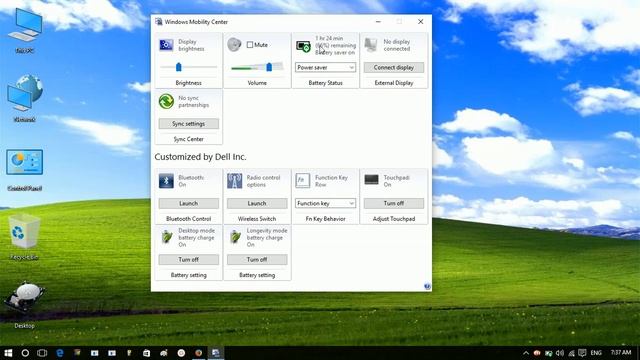This screenshot has width=640, height=360.
Task: Click the green Sync Center icon
Action: click(x=166, y=101)
